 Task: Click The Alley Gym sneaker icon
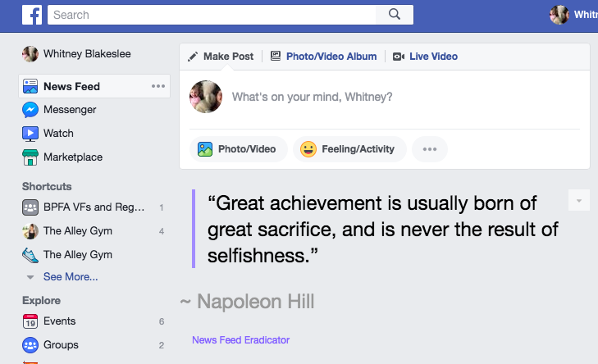coord(30,255)
